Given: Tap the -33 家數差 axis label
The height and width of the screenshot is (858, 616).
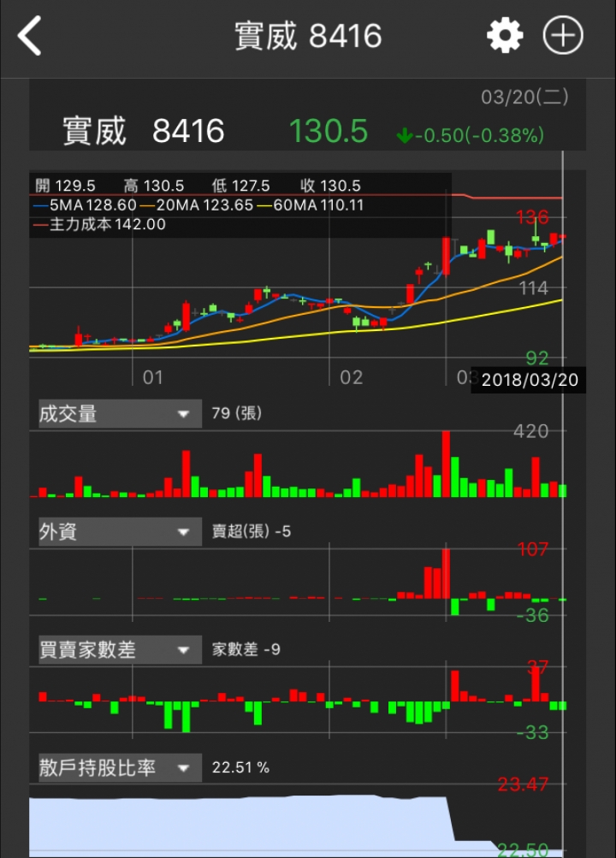Looking at the screenshot, I should pyautogui.click(x=533, y=732).
